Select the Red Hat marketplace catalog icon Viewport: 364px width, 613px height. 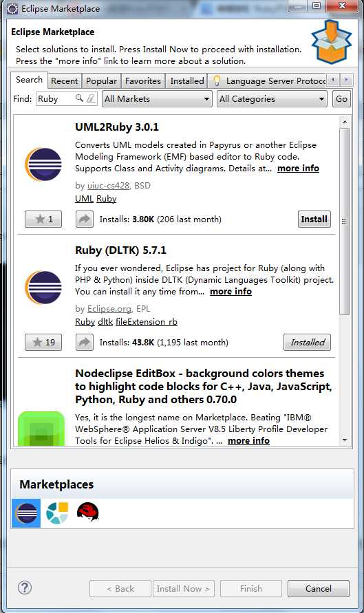click(87, 512)
